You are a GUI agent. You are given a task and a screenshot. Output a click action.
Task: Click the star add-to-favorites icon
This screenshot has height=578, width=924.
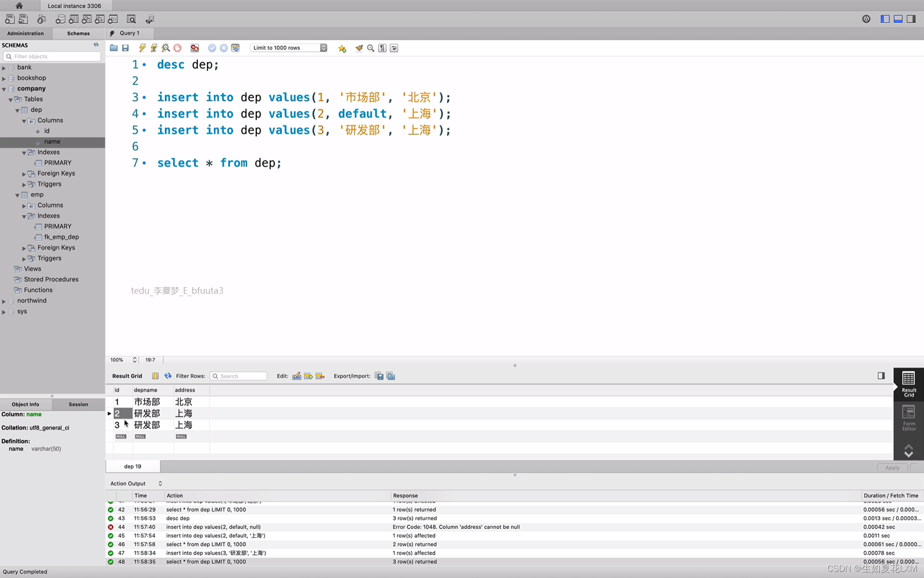coord(342,48)
